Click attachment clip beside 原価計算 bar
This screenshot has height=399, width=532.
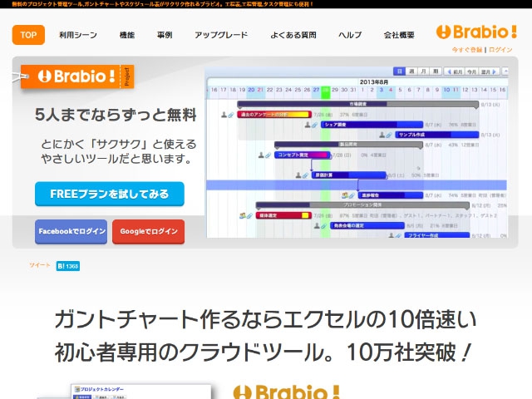click(x=305, y=175)
